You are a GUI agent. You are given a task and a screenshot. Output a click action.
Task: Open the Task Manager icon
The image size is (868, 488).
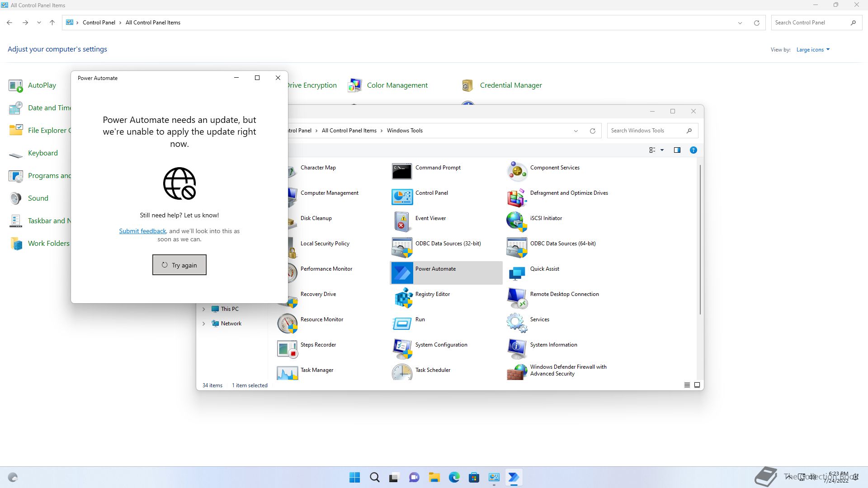pyautogui.click(x=287, y=373)
